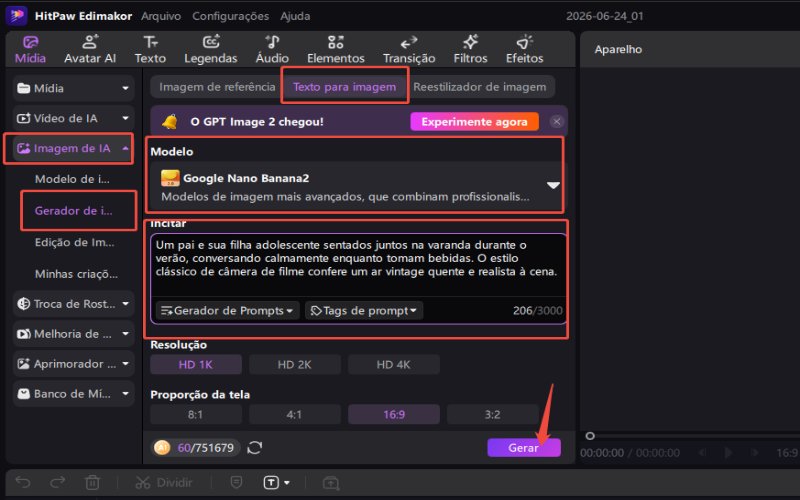This screenshot has width=800, height=500.
Task: Click the delete trash icon in the toolbar
Action: (x=92, y=482)
